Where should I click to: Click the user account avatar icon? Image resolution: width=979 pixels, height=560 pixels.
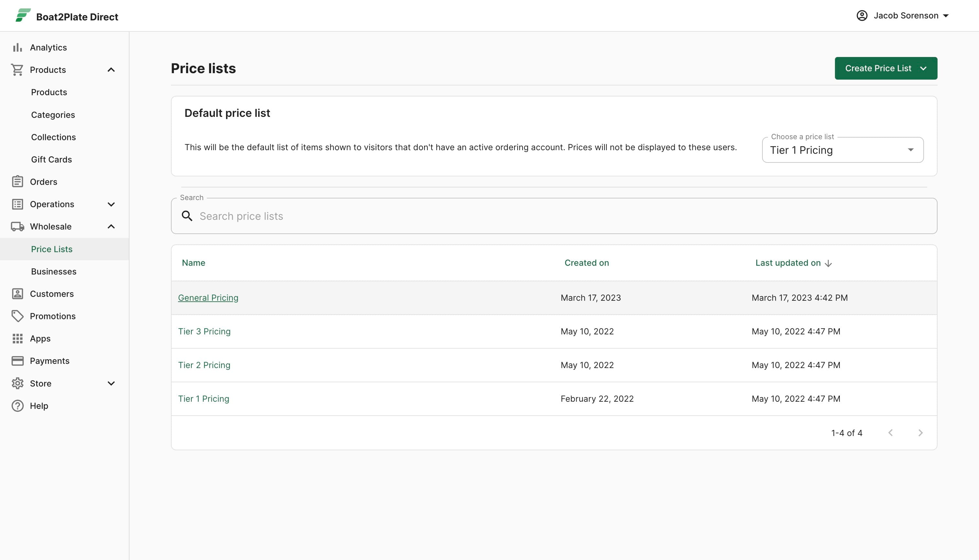pos(862,16)
